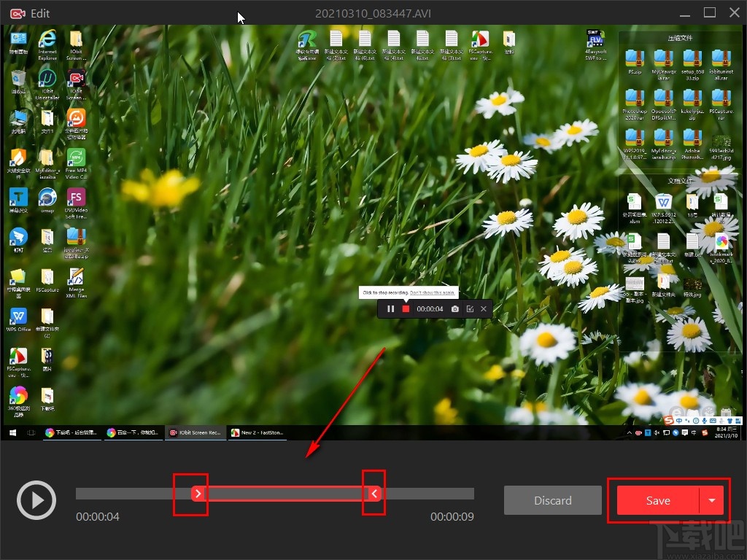The image size is (747, 560).
Task: Click the 00:00:04 start time label
Action: pyautogui.click(x=98, y=517)
